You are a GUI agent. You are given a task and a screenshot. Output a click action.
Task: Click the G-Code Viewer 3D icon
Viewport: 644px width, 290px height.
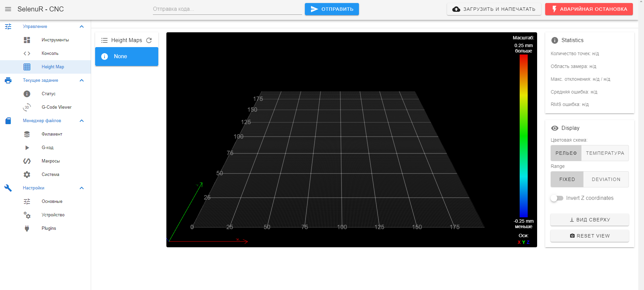click(x=27, y=107)
